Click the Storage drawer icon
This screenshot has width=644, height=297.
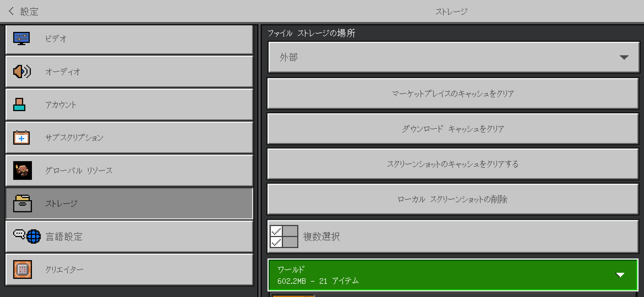pos(23,204)
